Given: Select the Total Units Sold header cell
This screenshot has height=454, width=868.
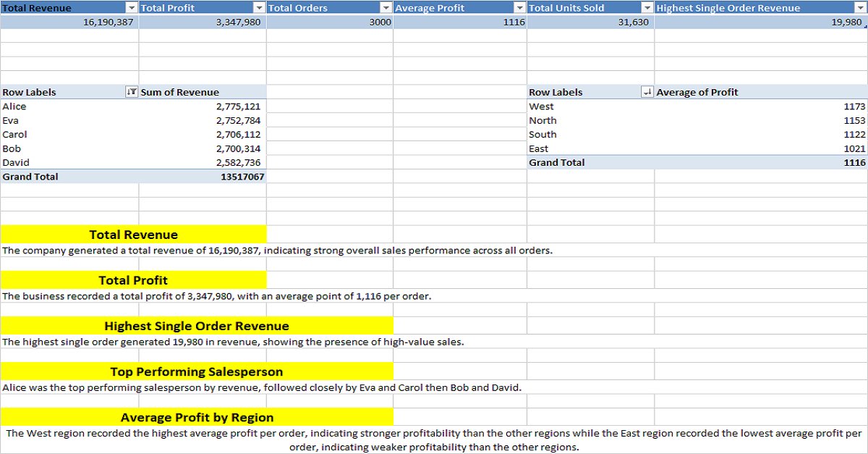Looking at the screenshot, I should (590, 8).
